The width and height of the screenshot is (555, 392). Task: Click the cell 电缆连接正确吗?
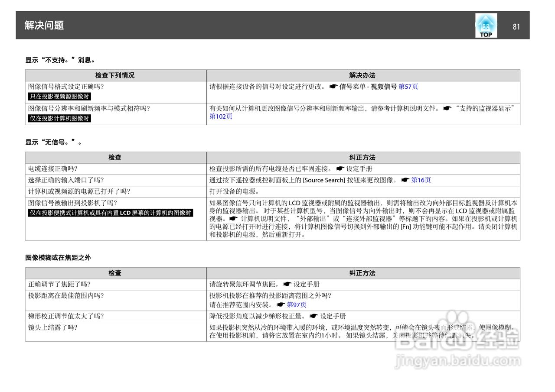(x=53, y=168)
